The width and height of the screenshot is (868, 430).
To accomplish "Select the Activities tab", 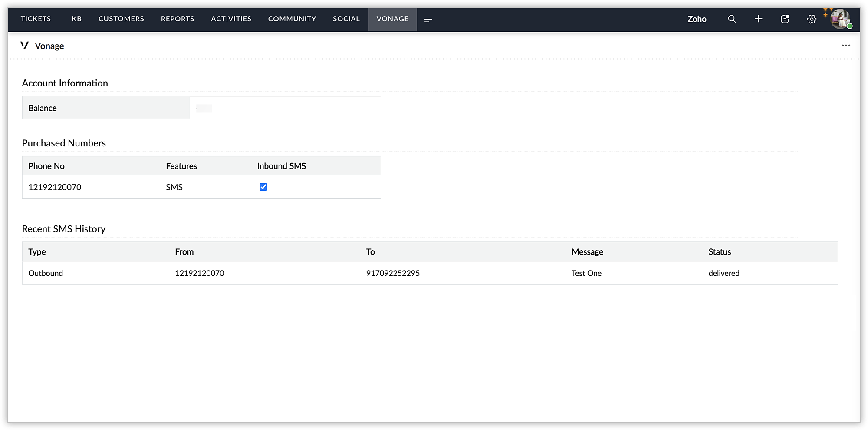I will click(231, 19).
